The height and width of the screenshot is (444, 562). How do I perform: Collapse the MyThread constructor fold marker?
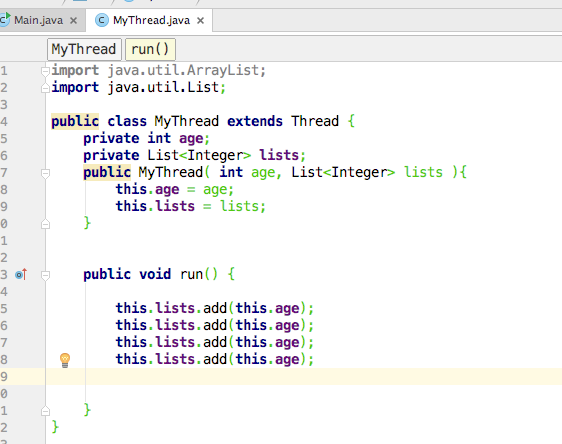[45, 174]
